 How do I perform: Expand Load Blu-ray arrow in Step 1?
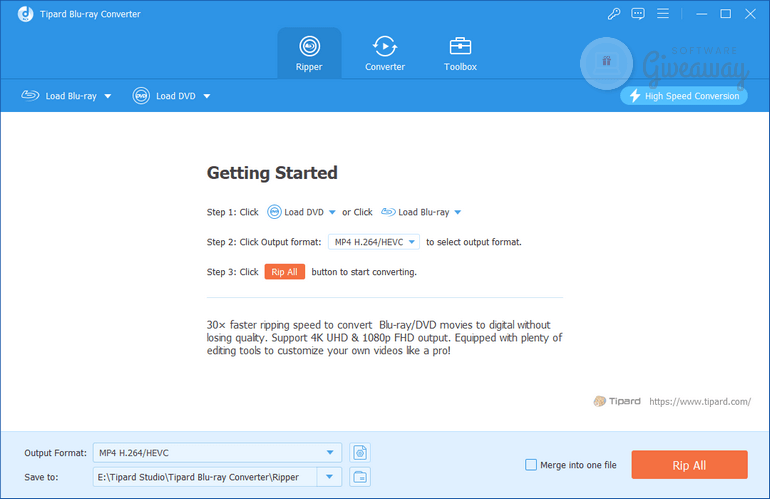point(458,212)
